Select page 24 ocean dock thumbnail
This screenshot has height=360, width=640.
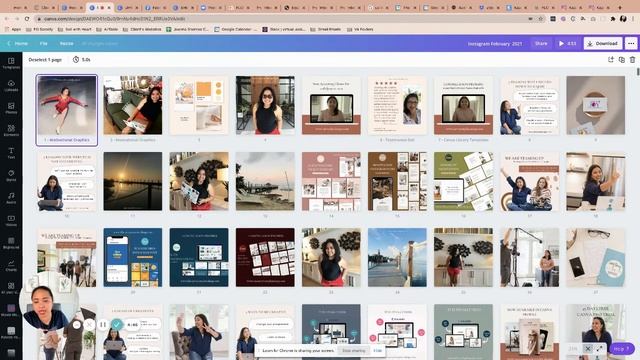tap(397, 257)
